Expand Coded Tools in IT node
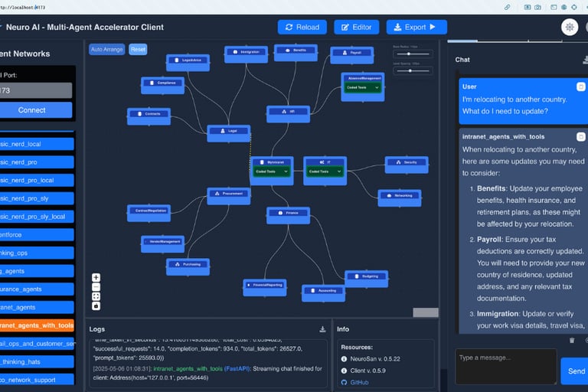 point(325,171)
